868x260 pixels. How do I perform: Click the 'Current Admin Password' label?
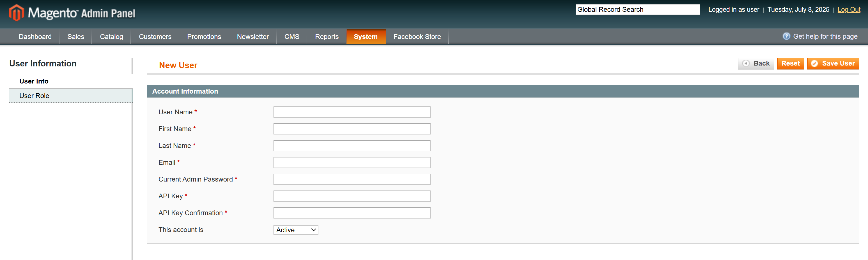tap(196, 179)
